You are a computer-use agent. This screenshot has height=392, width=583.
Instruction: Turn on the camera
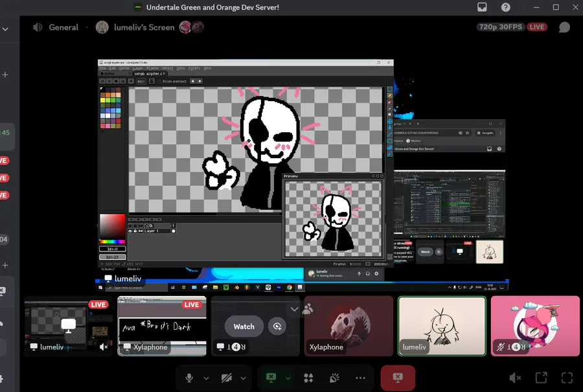click(226, 378)
